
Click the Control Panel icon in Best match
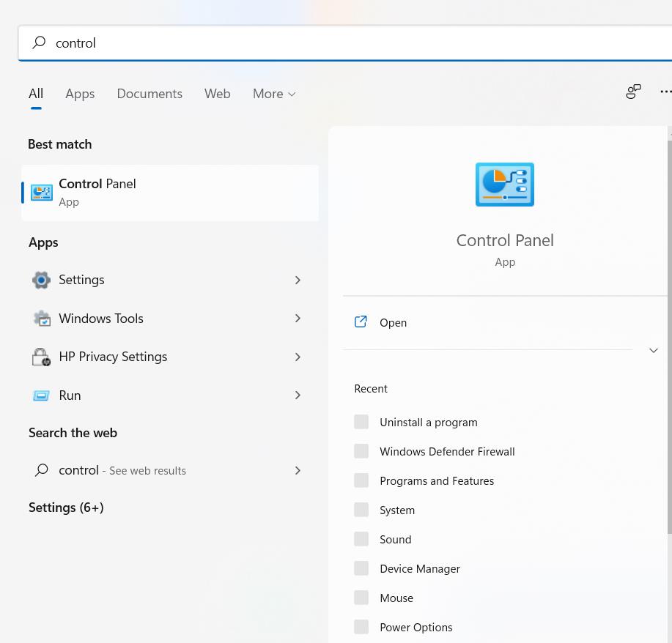point(42,193)
